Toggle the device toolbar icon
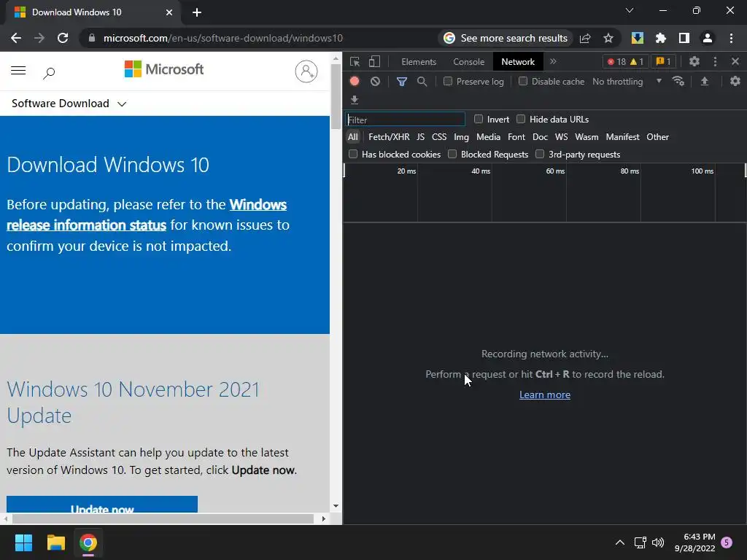 (x=374, y=61)
